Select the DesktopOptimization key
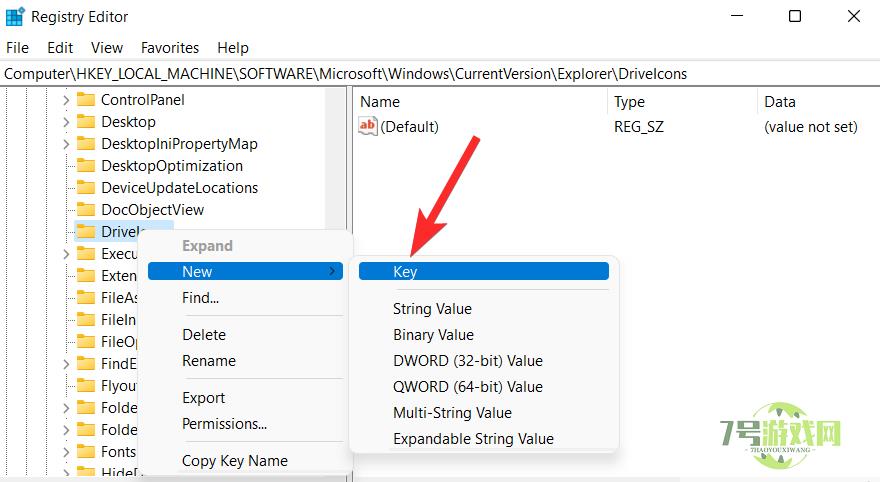The image size is (880, 482). tap(172, 166)
